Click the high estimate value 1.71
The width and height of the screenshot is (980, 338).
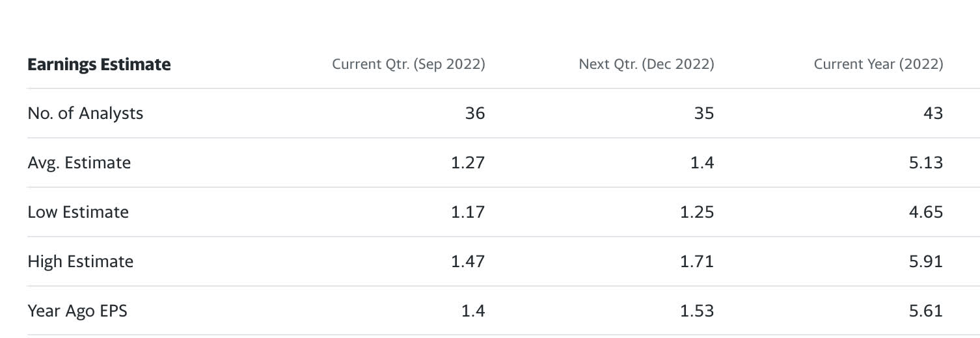[696, 261]
